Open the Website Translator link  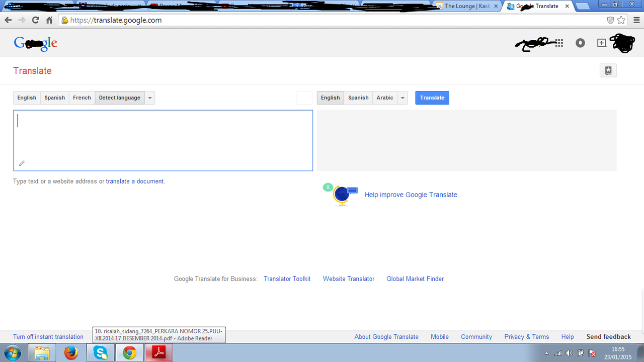(x=349, y=279)
